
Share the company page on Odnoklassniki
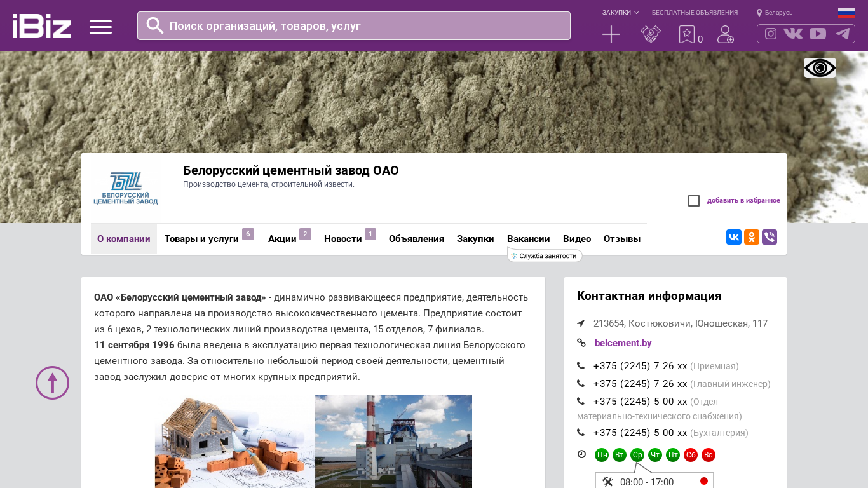click(752, 237)
